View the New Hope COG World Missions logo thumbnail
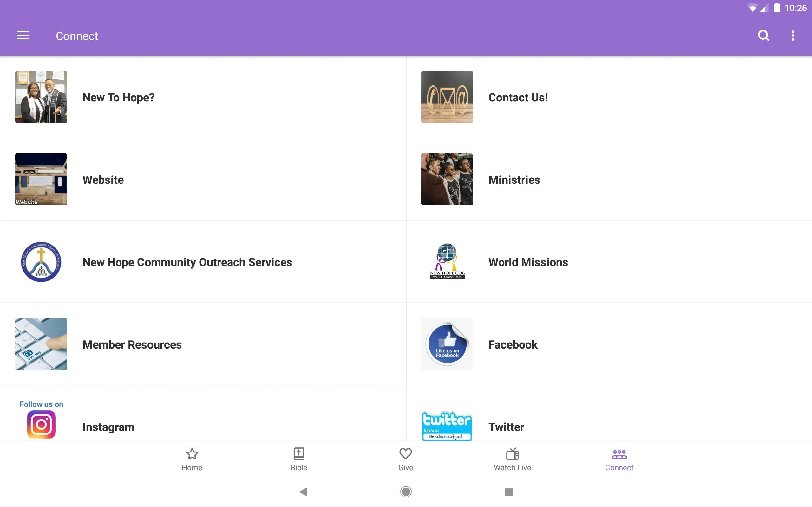 (x=447, y=262)
